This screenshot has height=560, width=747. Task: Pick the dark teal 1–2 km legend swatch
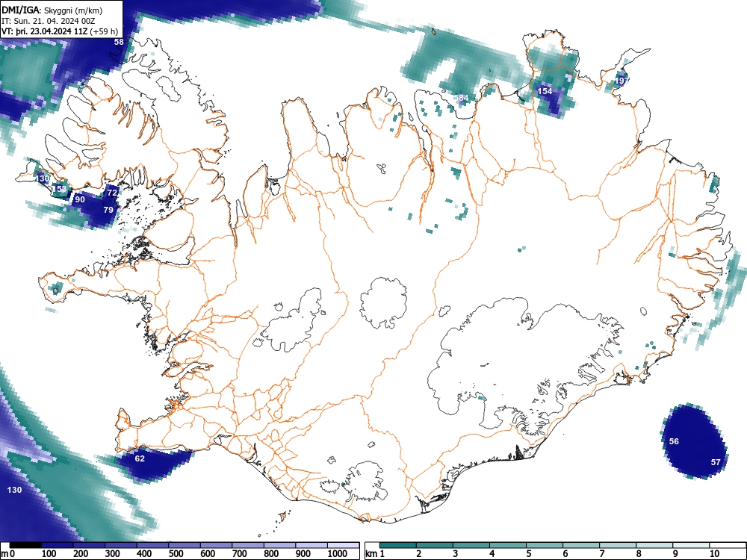point(398,545)
